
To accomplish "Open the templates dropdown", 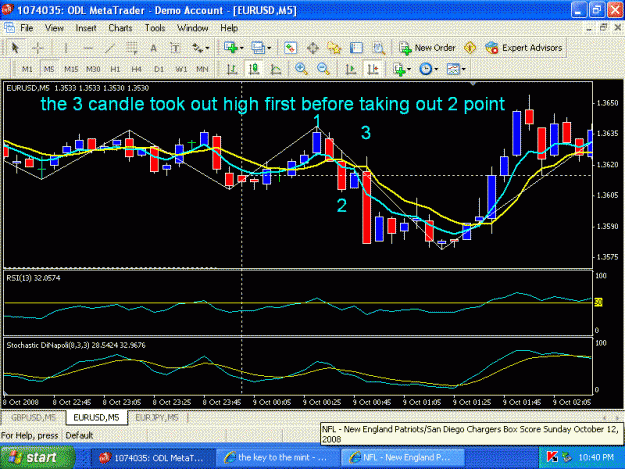I will 456,69.
